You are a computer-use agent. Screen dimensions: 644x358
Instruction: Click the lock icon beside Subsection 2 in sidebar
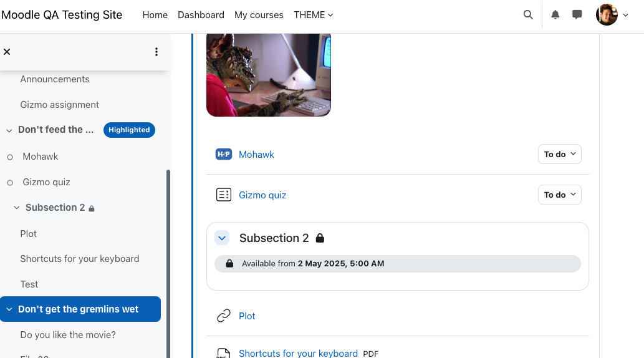92,208
